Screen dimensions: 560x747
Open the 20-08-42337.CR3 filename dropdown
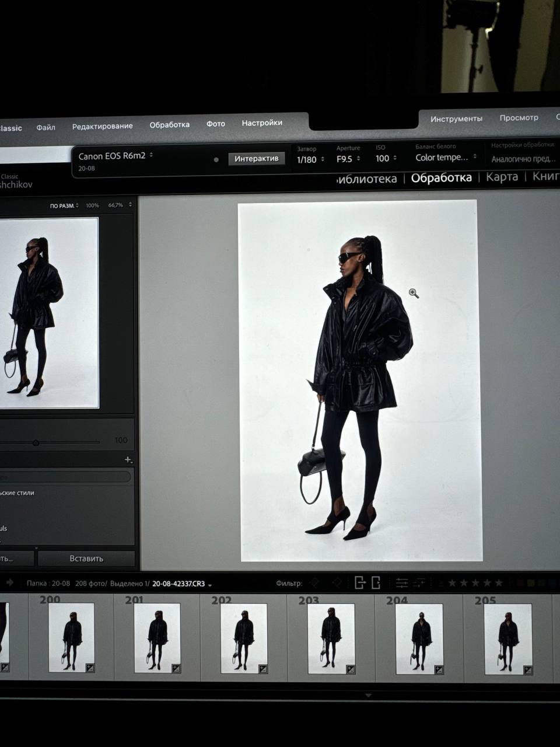click(181, 583)
